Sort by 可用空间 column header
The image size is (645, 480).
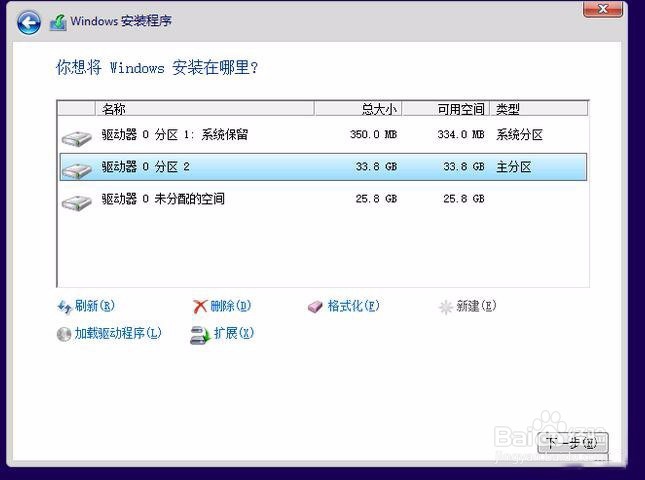[x=446, y=109]
